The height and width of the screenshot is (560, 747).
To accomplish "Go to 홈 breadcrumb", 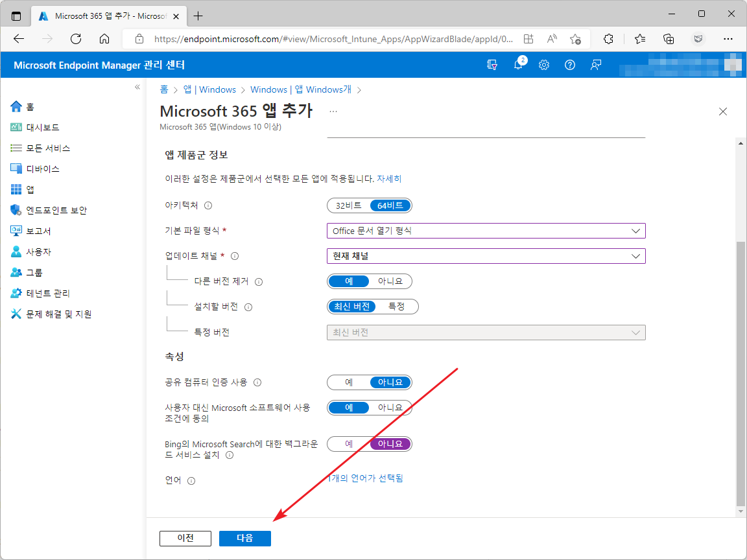I will [164, 89].
